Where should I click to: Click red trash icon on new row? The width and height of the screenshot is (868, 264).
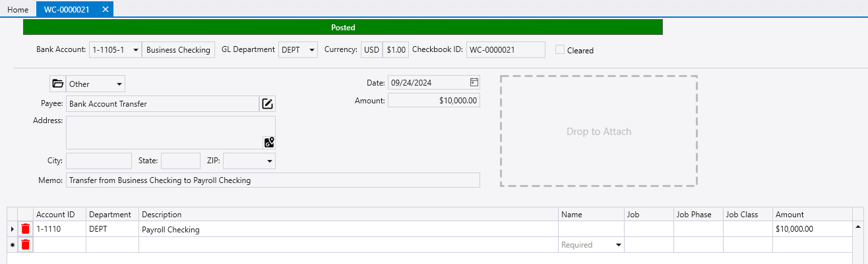25,245
